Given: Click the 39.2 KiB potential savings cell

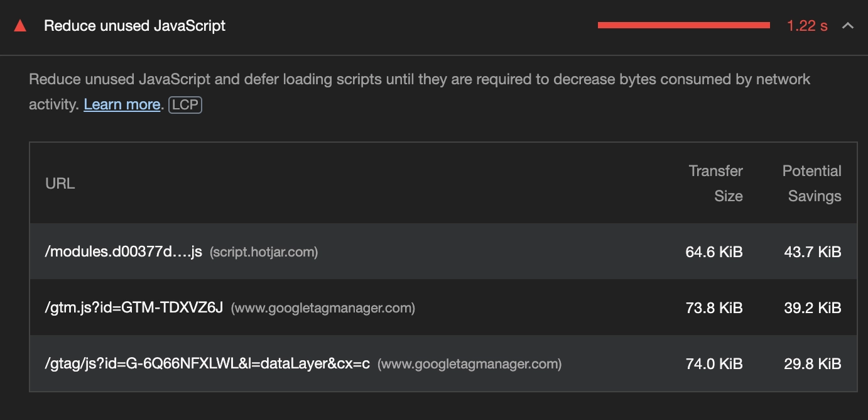Looking at the screenshot, I should click(813, 308).
